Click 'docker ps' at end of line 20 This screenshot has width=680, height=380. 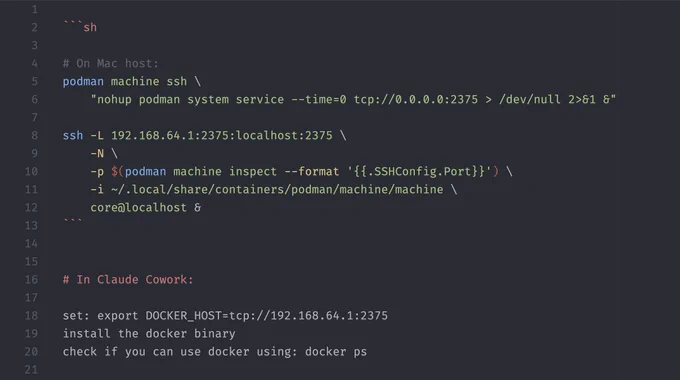[x=336, y=351]
